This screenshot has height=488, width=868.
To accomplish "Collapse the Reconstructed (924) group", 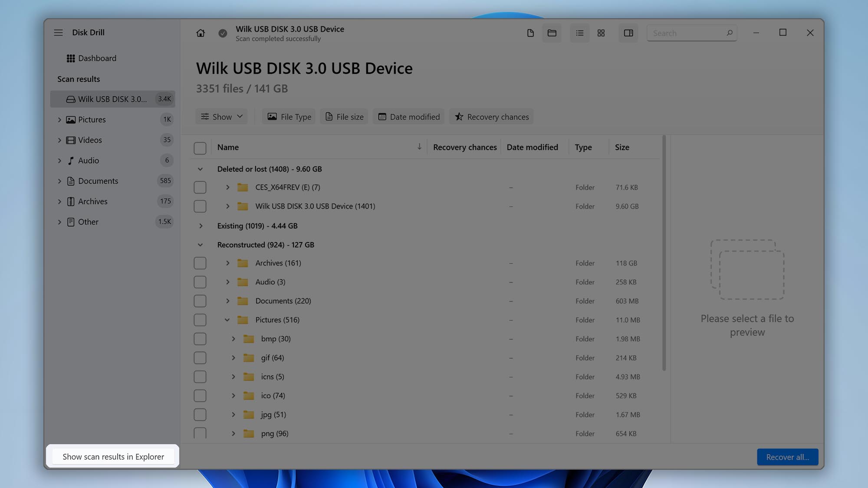I will click(200, 245).
